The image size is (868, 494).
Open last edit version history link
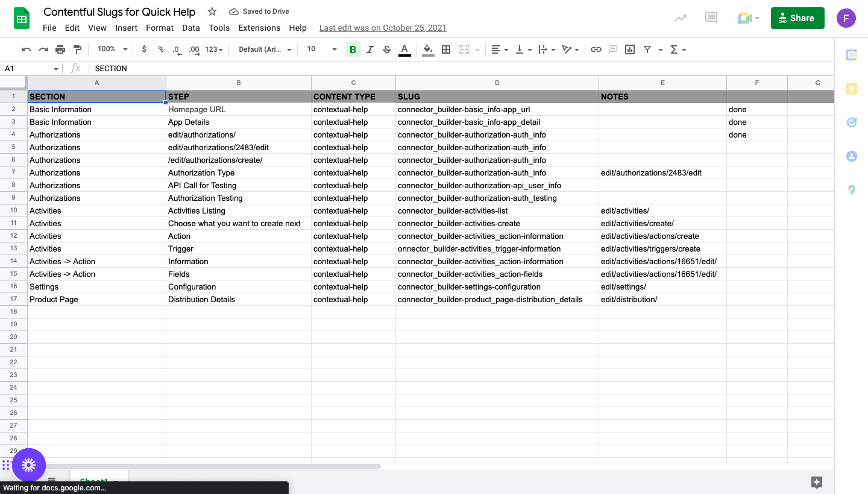pyautogui.click(x=383, y=28)
